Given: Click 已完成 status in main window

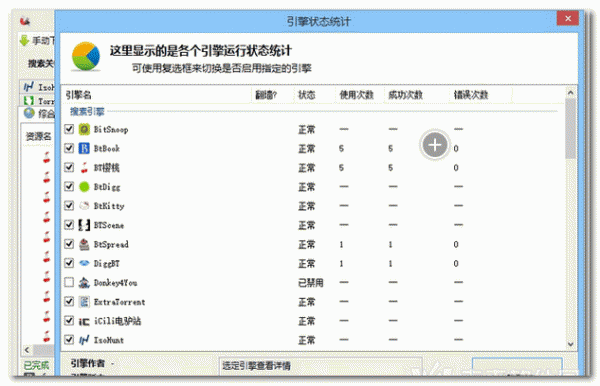Looking at the screenshot, I should point(36,365).
